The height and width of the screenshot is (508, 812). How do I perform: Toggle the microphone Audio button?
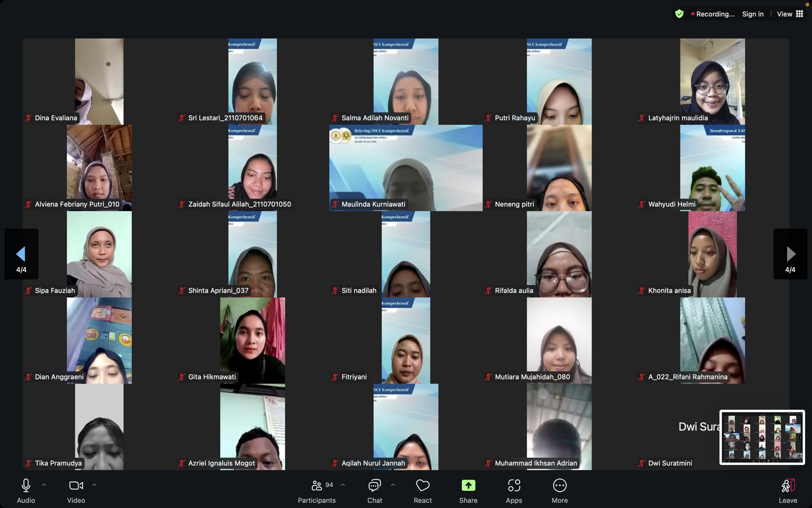click(26, 491)
